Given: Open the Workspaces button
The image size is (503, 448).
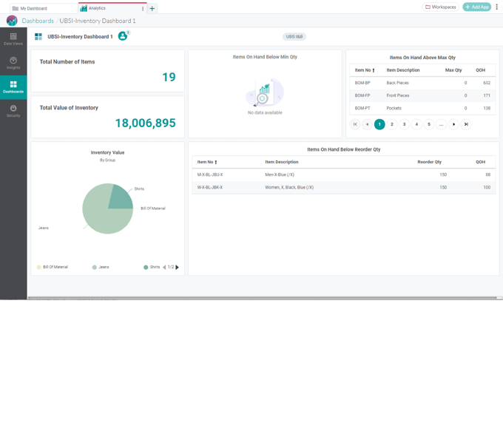Looking at the screenshot, I should [440, 7].
